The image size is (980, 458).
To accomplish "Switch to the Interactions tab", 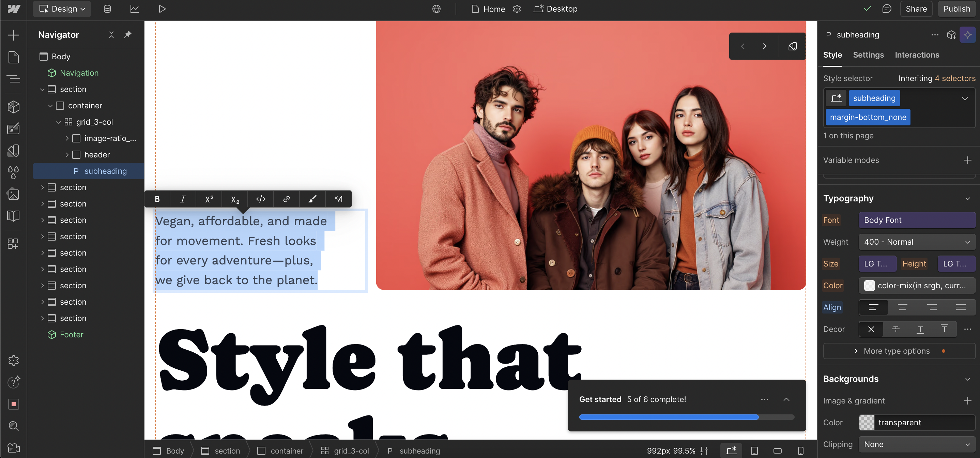I will (917, 55).
